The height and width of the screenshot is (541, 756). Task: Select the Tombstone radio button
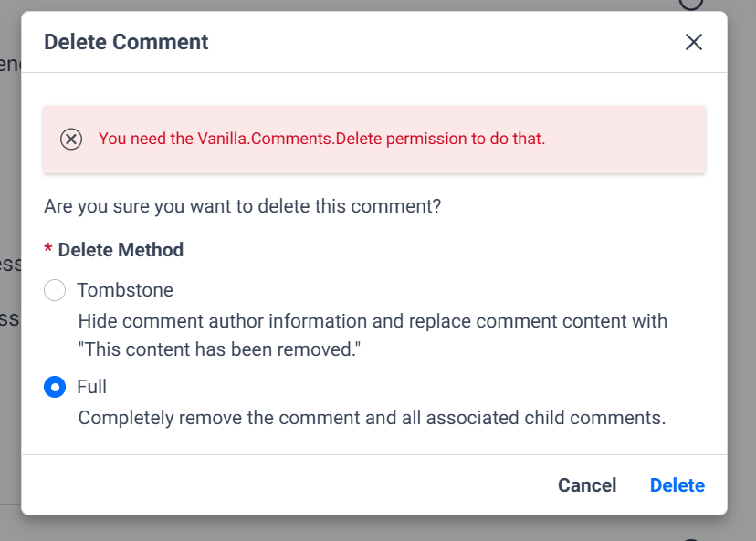tap(55, 290)
